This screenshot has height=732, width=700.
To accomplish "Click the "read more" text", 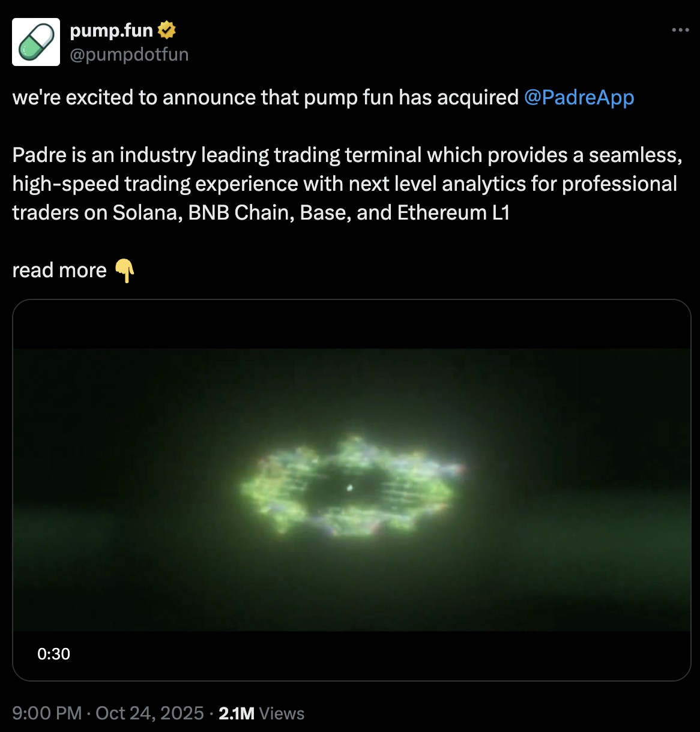I will pyautogui.click(x=59, y=271).
